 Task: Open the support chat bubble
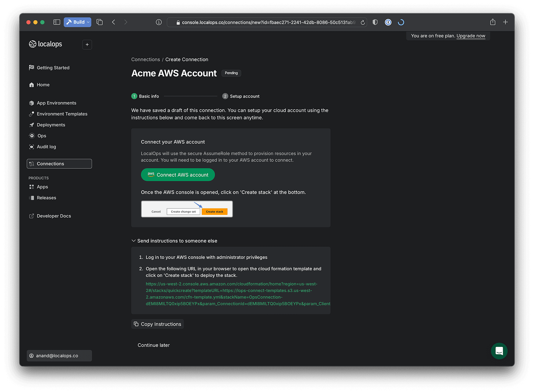[x=499, y=351]
